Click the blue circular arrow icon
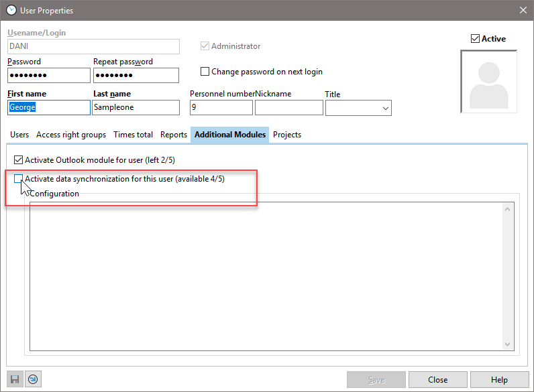Image resolution: width=534 pixels, height=392 pixels. pos(32,379)
